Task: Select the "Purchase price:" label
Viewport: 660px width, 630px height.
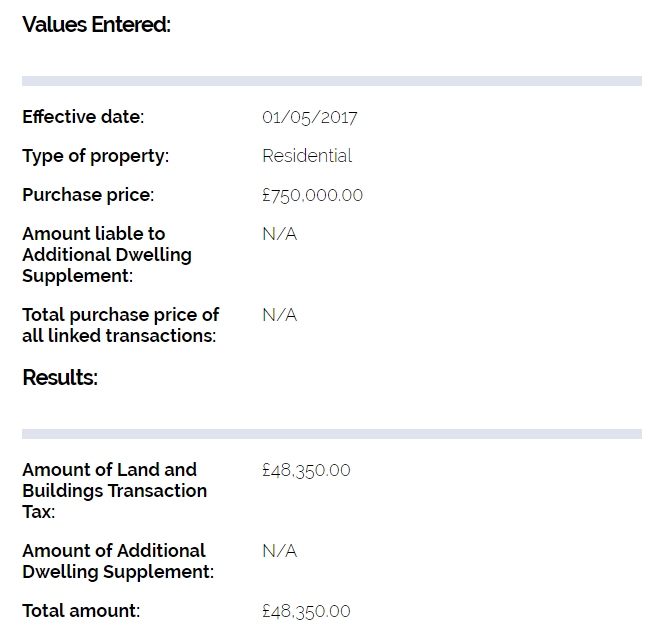Action: coord(88,195)
